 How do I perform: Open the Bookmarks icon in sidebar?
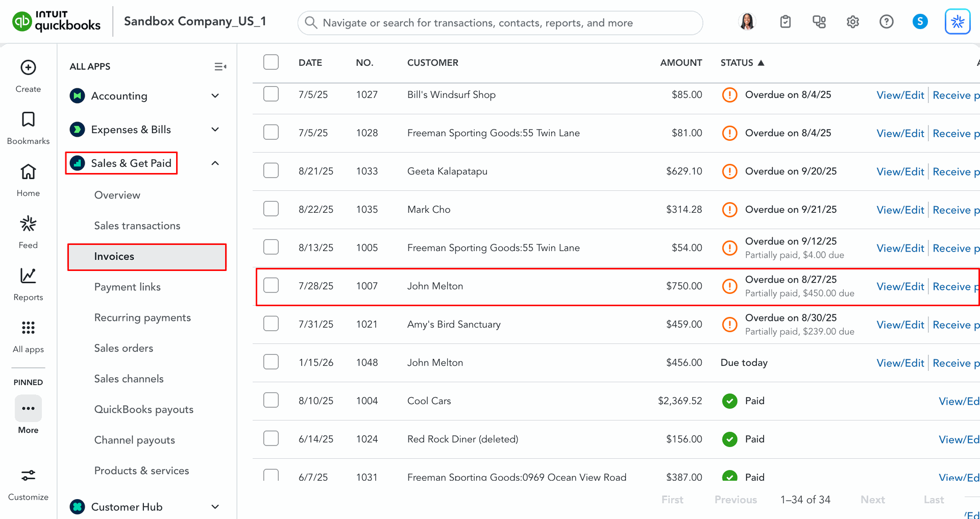click(28, 119)
